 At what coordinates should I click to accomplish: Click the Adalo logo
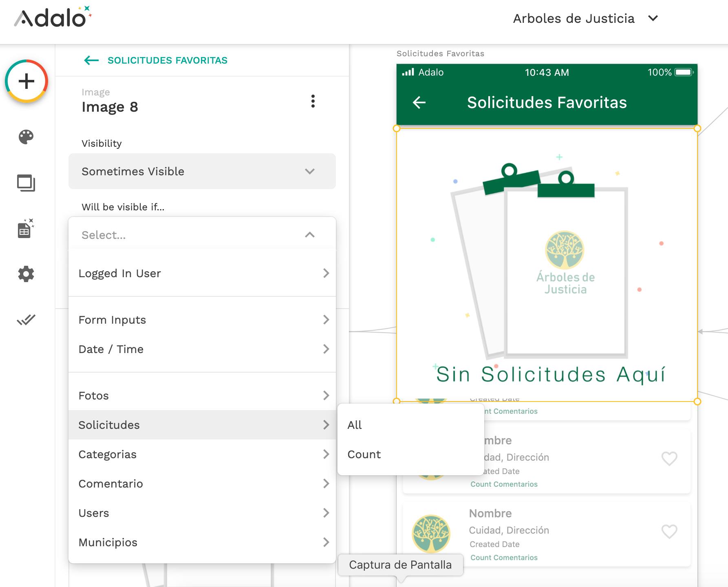tap(53, 17)
